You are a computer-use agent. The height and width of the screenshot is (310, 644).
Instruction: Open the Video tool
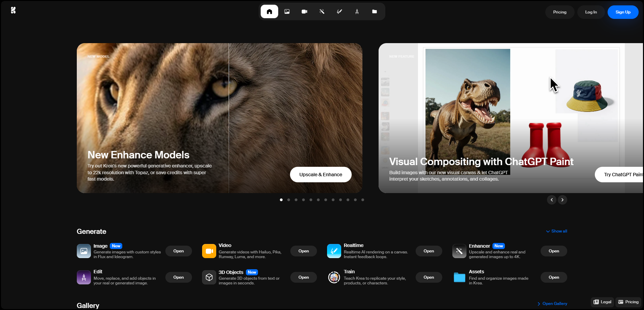point(303,251)
